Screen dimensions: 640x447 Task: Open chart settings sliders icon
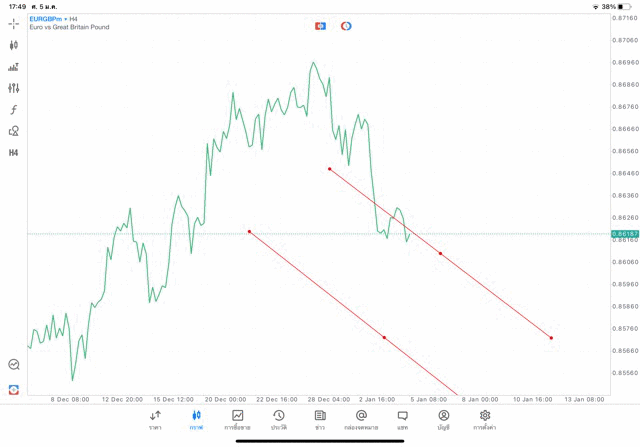point(14,88)
